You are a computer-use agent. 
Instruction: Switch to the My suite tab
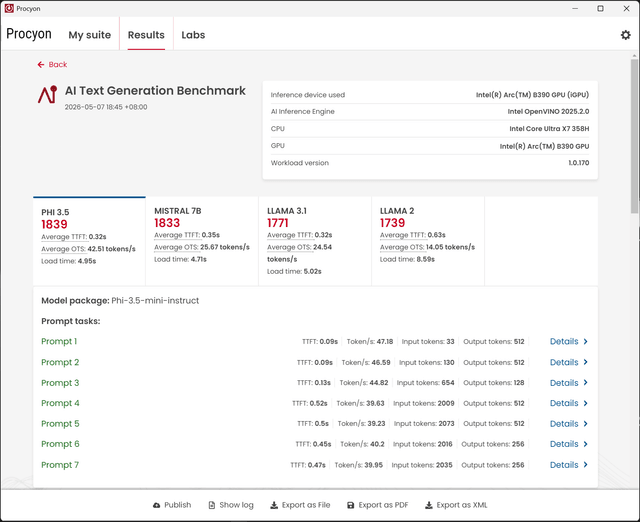coord(90,35)
